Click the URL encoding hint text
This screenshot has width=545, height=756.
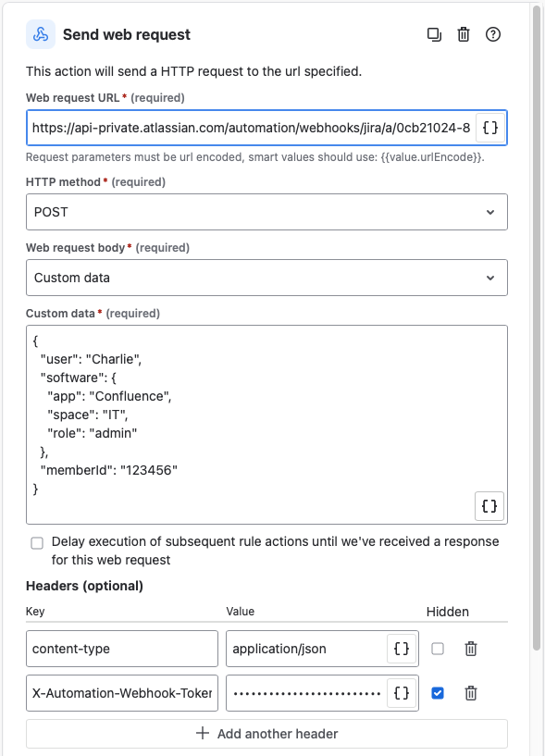tap(255, 157)
